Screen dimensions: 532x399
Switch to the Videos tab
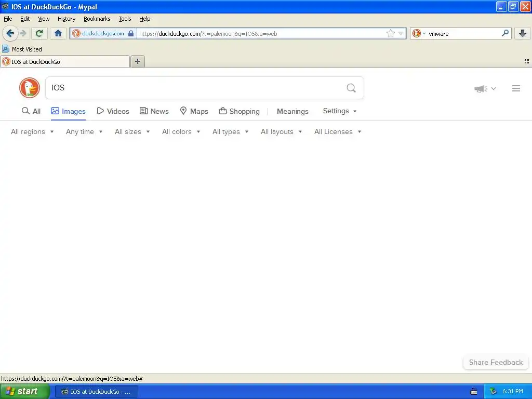(113, 111)
